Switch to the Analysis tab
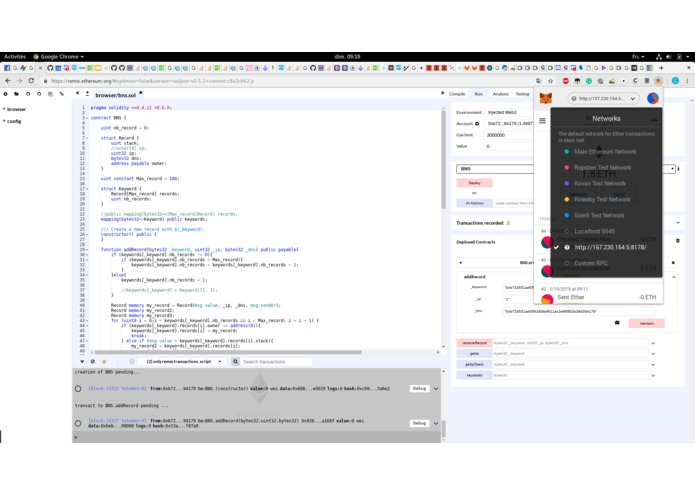The width and height of the screenshot is (695, 494). [500, 94]
